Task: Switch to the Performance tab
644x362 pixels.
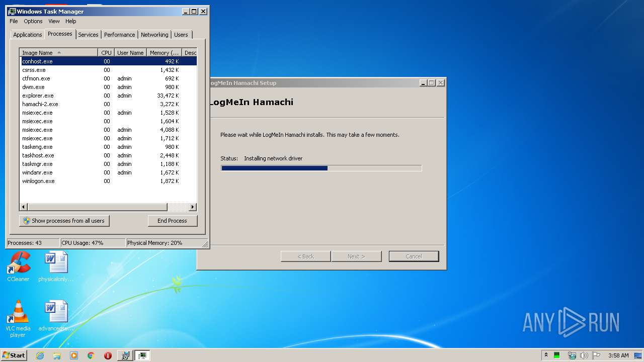Action: click(x=120, y=35)
